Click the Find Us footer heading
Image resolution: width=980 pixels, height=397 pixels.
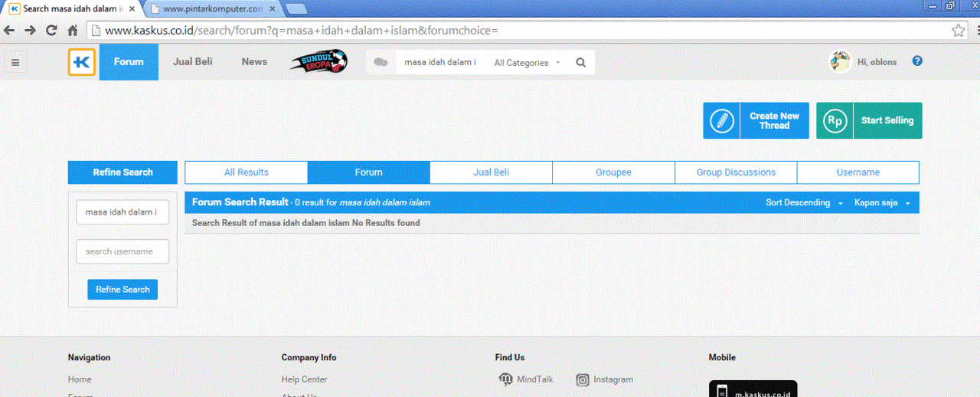[x=510, y=357]
